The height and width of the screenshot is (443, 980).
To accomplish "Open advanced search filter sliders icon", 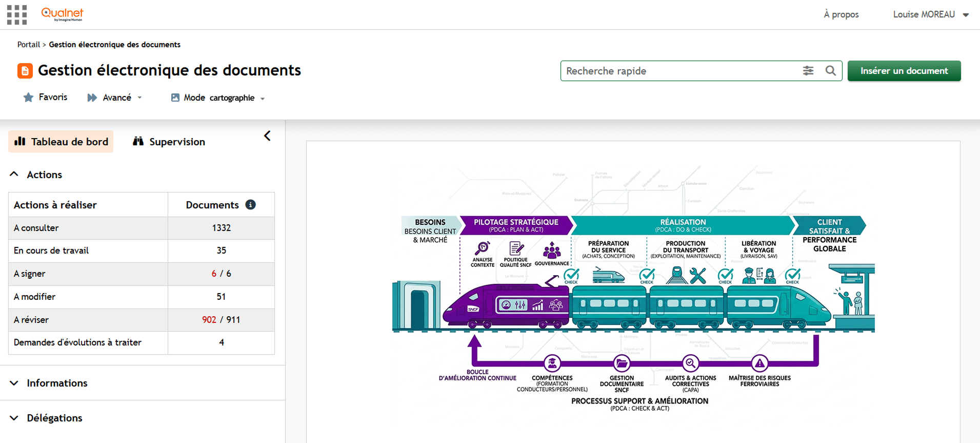I will pyautogui.click(x=808, y=71).
